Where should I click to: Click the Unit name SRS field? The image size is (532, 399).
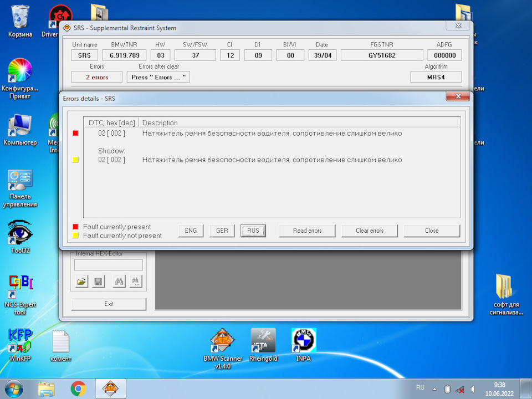click(x=84, y=55)
